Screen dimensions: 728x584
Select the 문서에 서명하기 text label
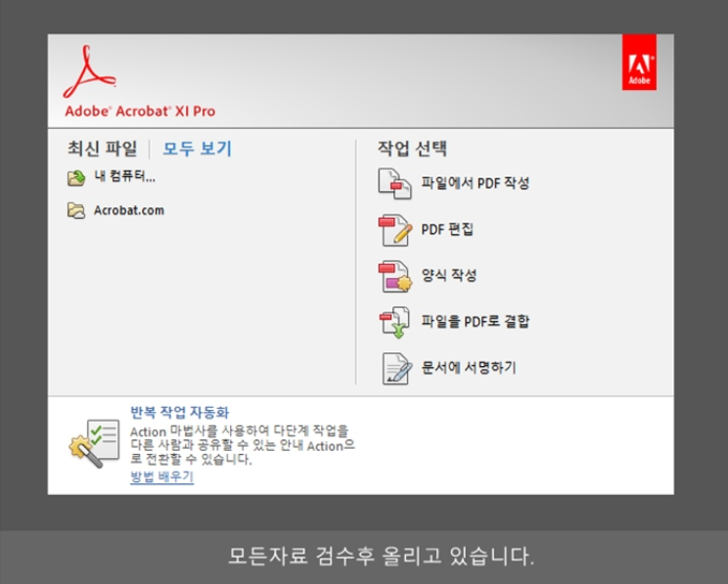(468, 368)
